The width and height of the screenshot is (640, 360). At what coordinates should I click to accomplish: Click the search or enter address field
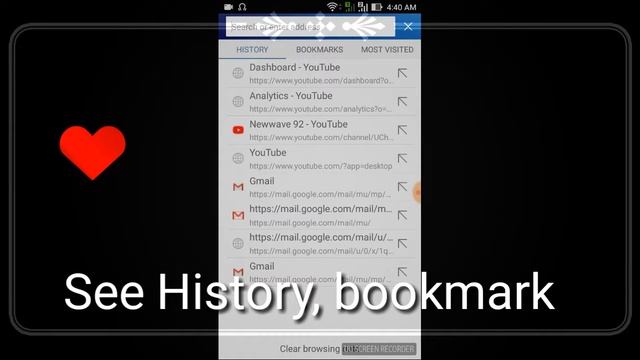point(310,27)
